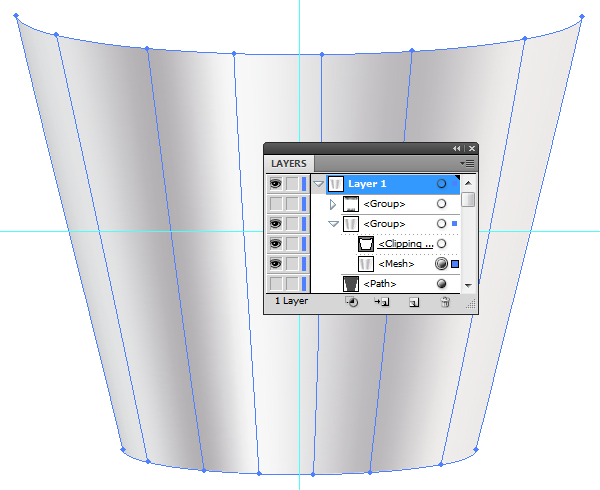Select the bottom-right corner mesh anchor point
600x490 pixels.
coord(476,449)
